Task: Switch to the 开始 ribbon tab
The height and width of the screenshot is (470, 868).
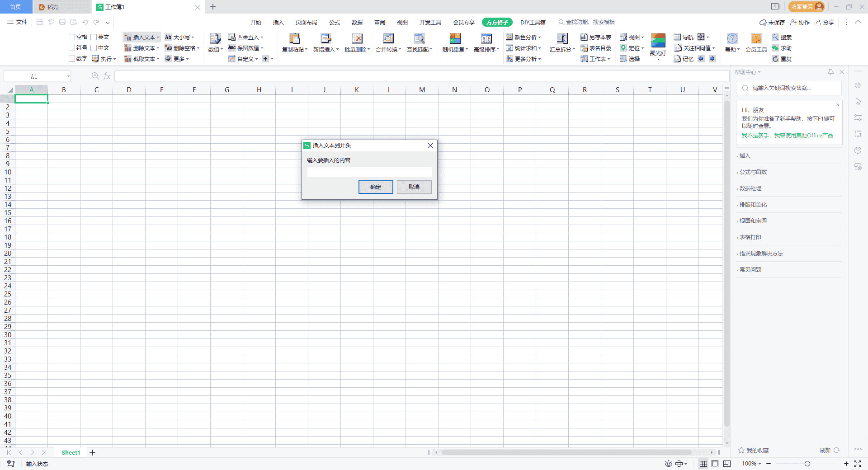Action: point(256,22)
